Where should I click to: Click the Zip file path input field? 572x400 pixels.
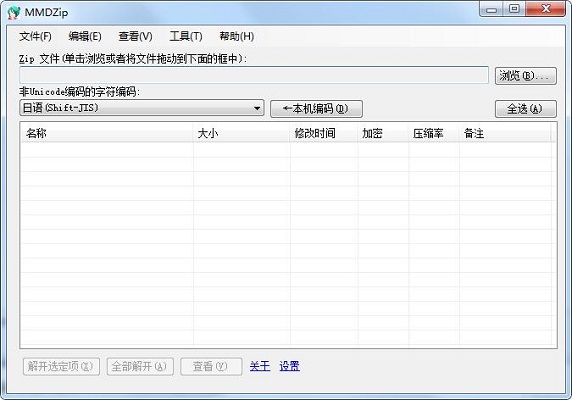(x=254, y=75)
